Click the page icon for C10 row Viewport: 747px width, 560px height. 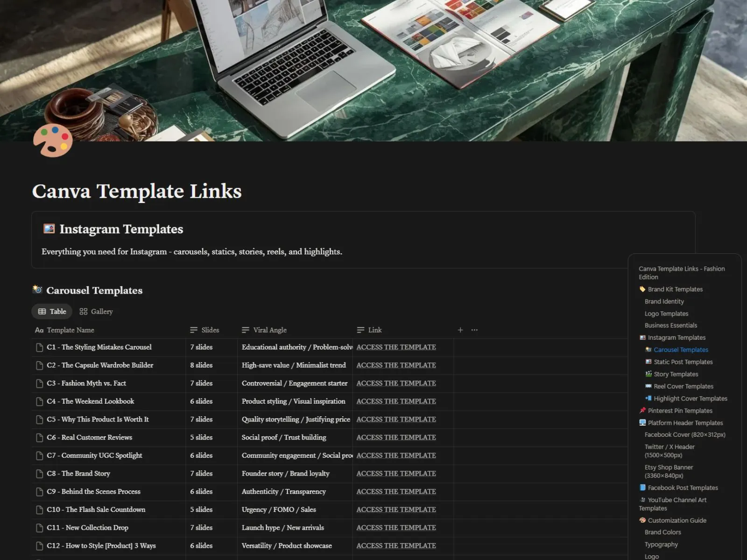pyautogui.click(x=40, y=510)
